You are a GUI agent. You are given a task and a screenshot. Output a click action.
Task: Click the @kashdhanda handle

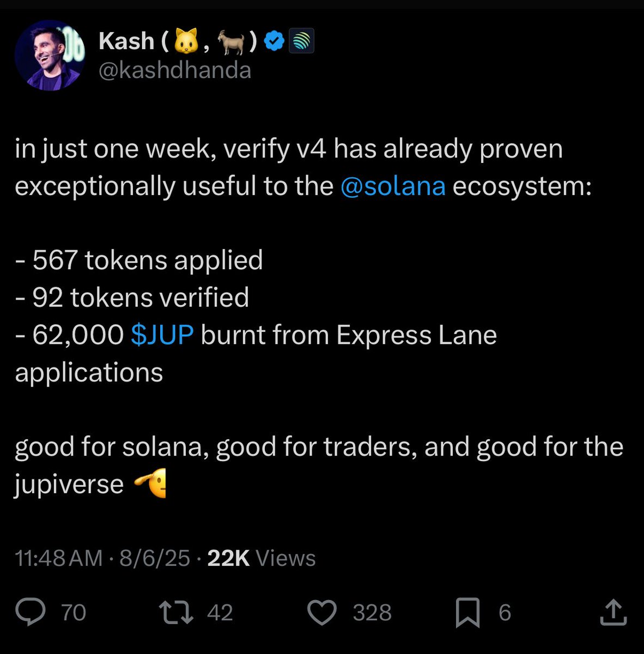174,71
